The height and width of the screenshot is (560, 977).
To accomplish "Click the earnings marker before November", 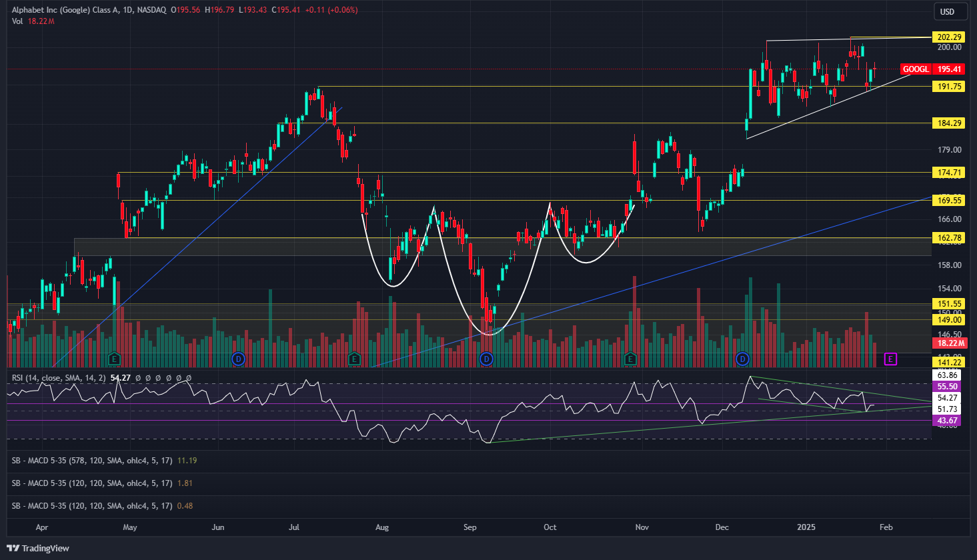I will click(630, 359).
